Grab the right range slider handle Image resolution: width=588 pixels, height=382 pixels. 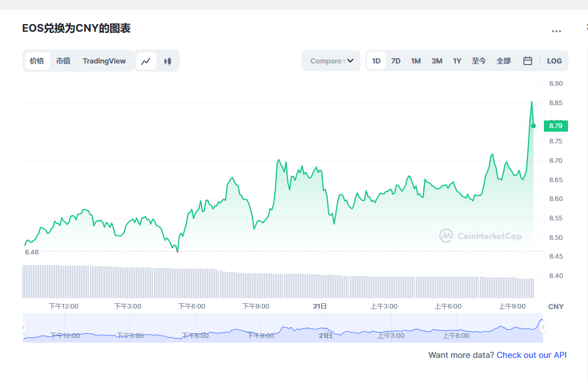(x=543, y=327)
